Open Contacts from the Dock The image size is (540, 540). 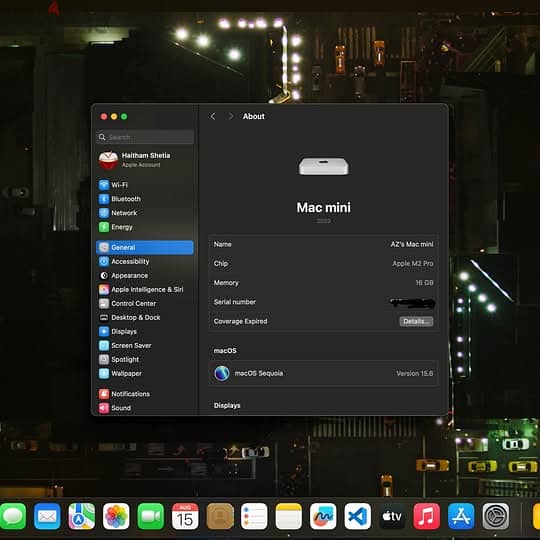(x=220, y=516)
